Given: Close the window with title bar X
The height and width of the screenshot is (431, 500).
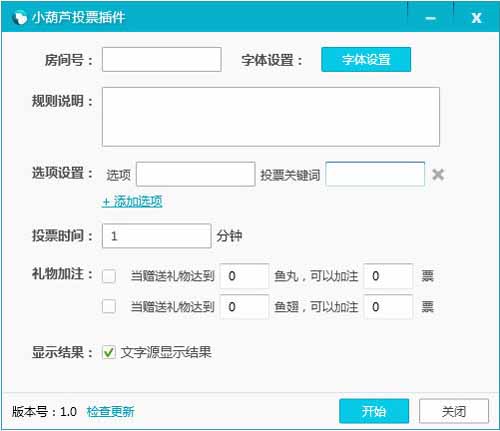Looking at the screenshot, I should (x=477, y=18).
